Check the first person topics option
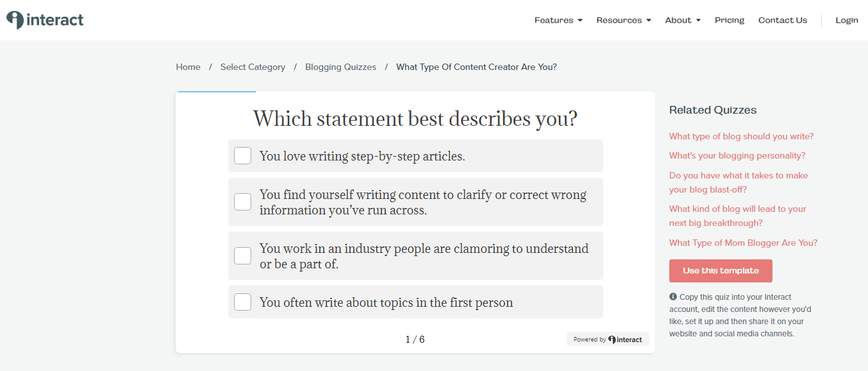The width and height of the screenshot is (868, 371). coord(242,302)
